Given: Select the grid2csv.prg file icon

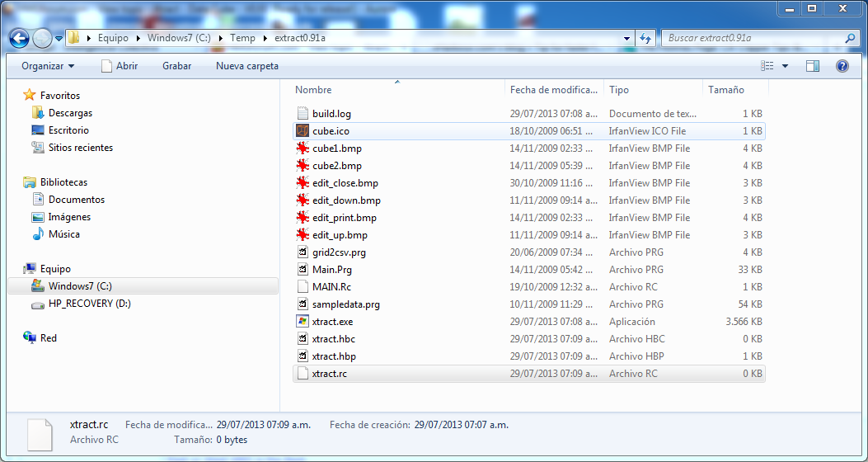Looking at the screenshot, I should click(303, 252).
